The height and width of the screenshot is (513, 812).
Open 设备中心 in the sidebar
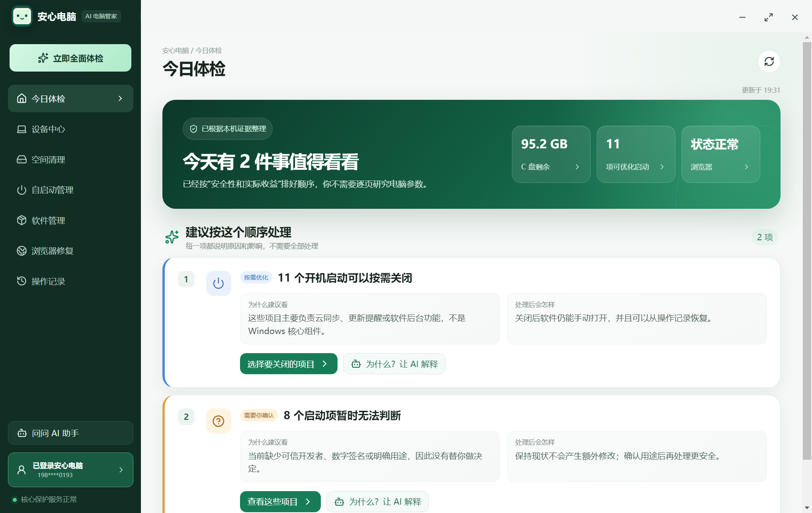click(70, 129)
